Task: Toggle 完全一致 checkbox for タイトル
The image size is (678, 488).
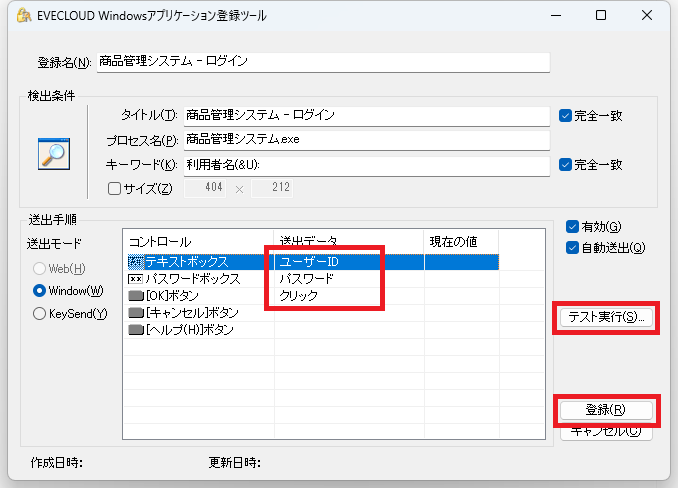Action: click(566, 115)
